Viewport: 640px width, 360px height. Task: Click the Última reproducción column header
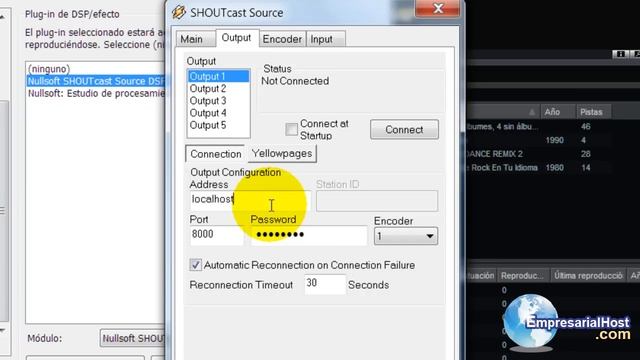coord(588,276)
